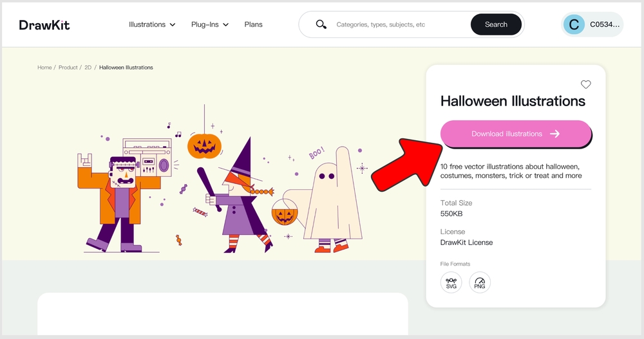Click the Halloween Illustrations breadcrumb

[x=126, y=68]
